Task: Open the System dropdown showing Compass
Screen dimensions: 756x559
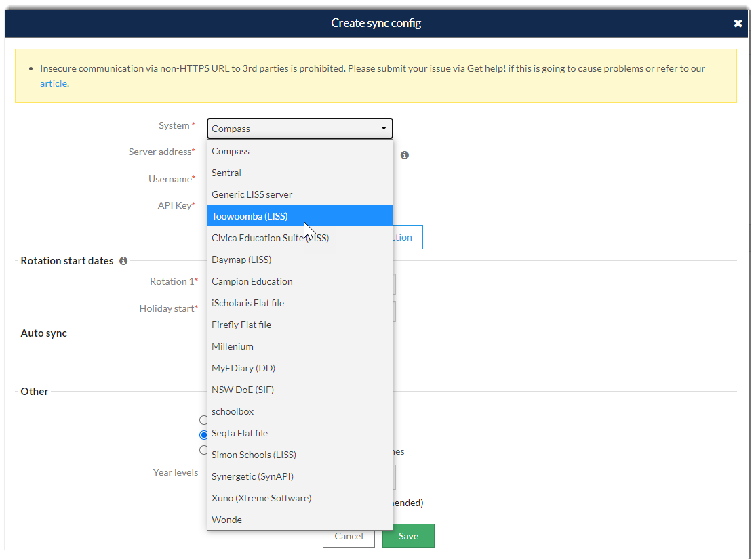Action: [x=300, y=129]
